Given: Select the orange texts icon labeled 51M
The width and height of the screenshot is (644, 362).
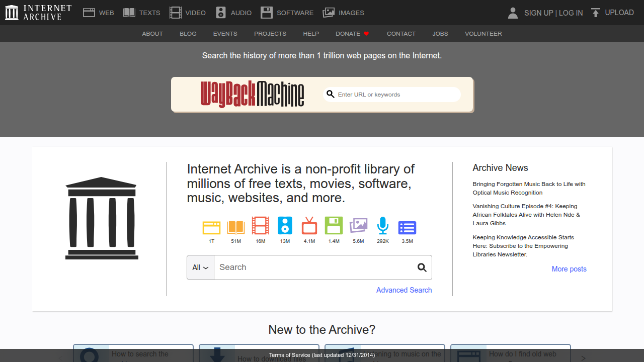Looking at the screenshot, I should [236, 227].
